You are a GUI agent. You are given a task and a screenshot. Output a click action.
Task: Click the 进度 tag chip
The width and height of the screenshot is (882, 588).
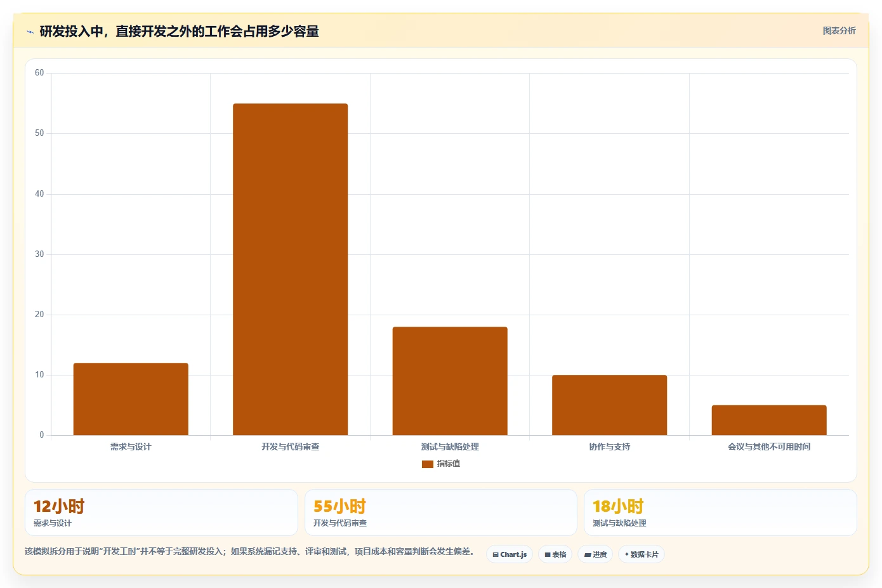tap(595, 554)
